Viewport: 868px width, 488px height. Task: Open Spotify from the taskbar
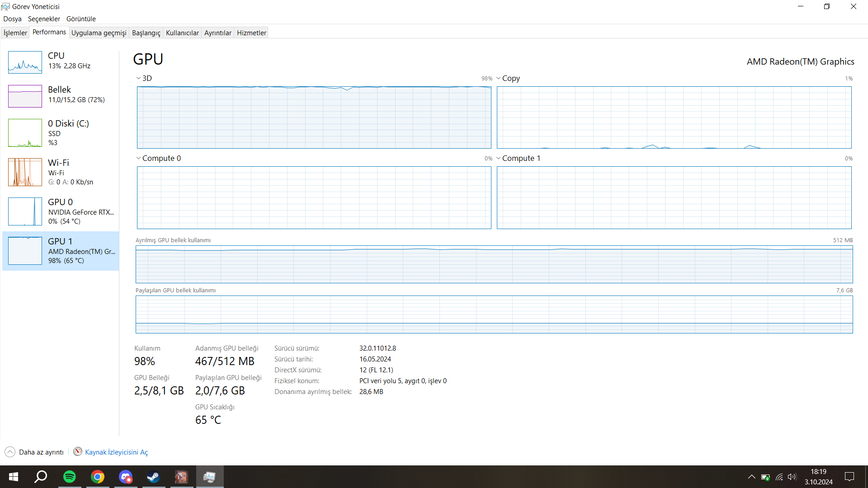[70, 477]
